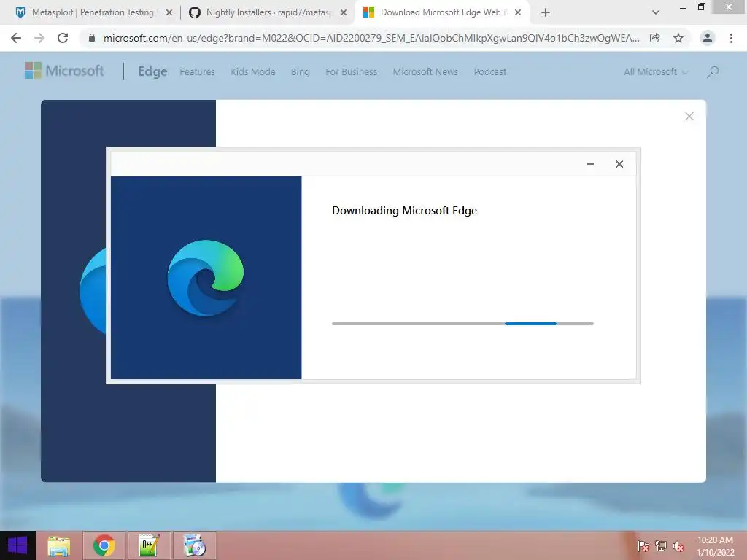Open the For Business link
Screen dimensions: 747x560
tap(351, 72)
